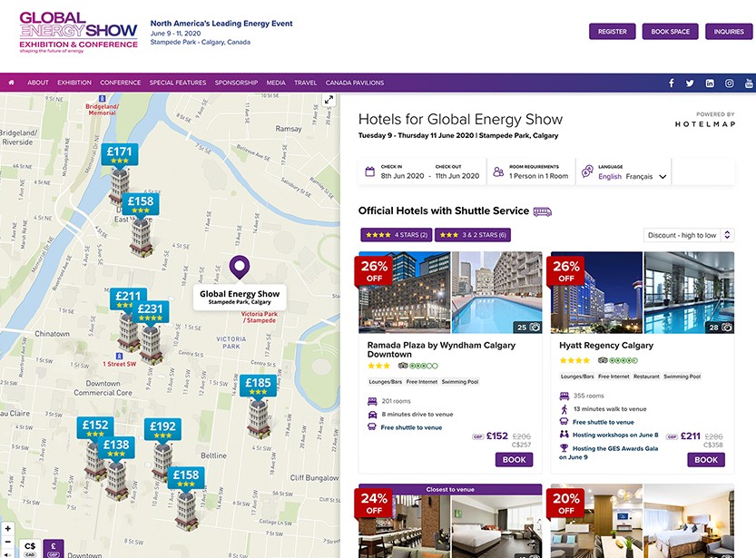Click the calendar icon by check-in
The width and height of the screenshot is (756, 558).
pos(369,171)
